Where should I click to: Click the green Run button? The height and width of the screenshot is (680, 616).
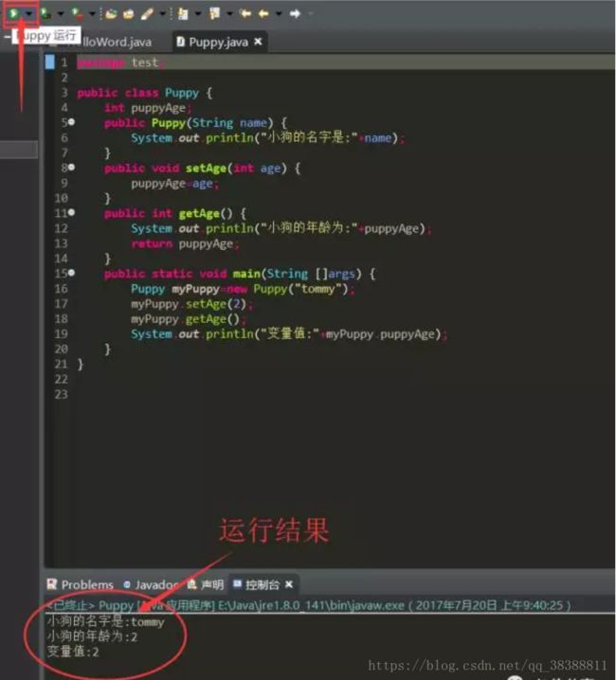click(13, 13)
